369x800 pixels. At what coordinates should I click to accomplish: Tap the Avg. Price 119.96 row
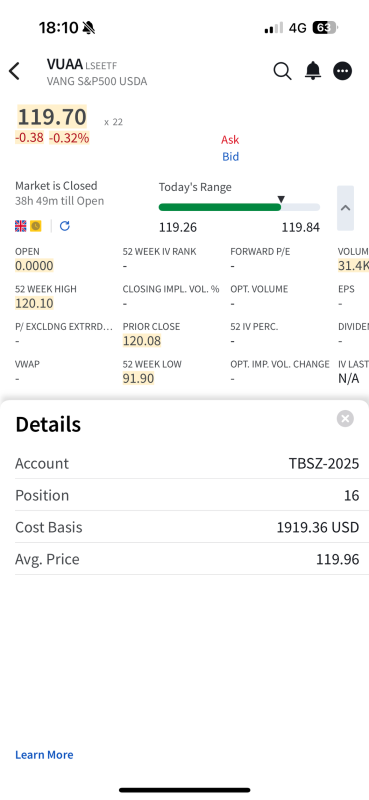(187, 559)
